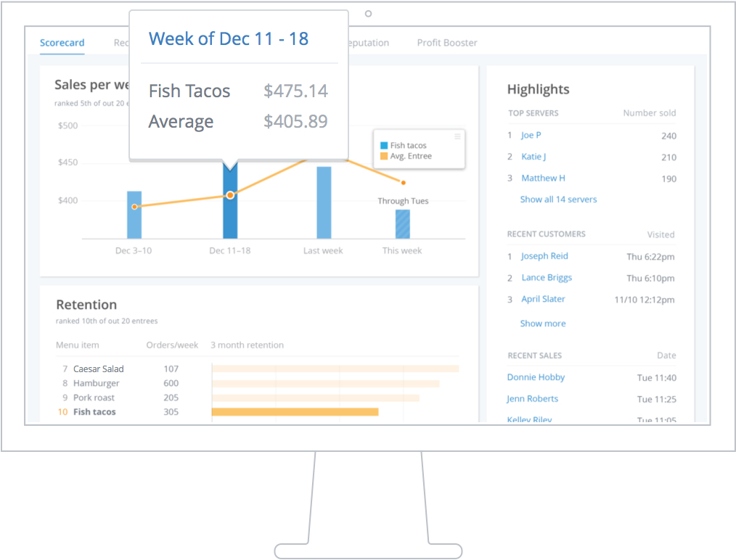View customer April Slater
This screenshot has width=736, height=560.
pyautogui.click(x=543, y=299)
